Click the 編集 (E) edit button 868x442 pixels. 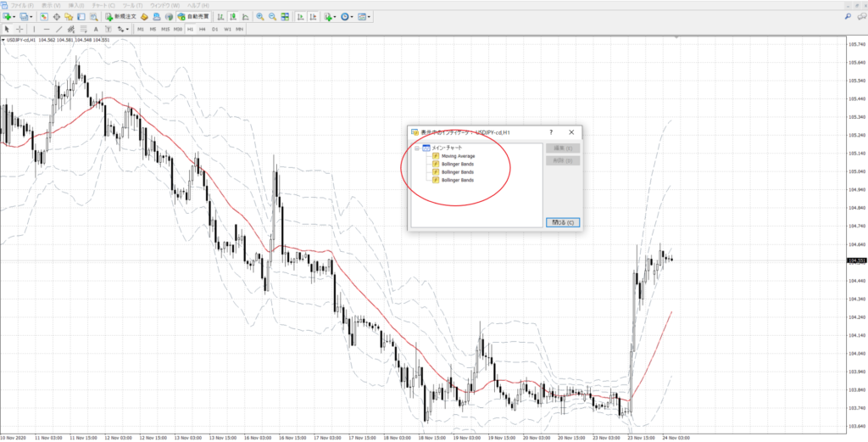coord(563,148)
